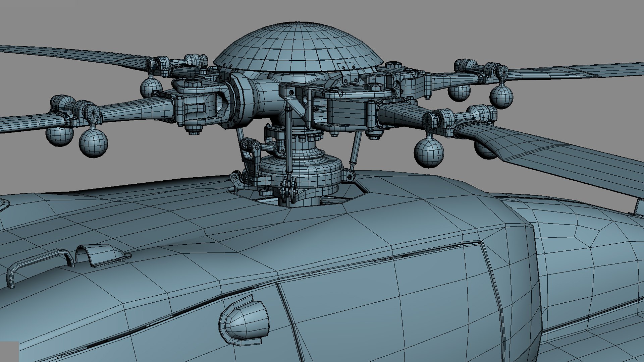Viewport: 644px width, 362px height.
Task: Click the small air scoop beside the grab handle
Action: click(102, 255)
